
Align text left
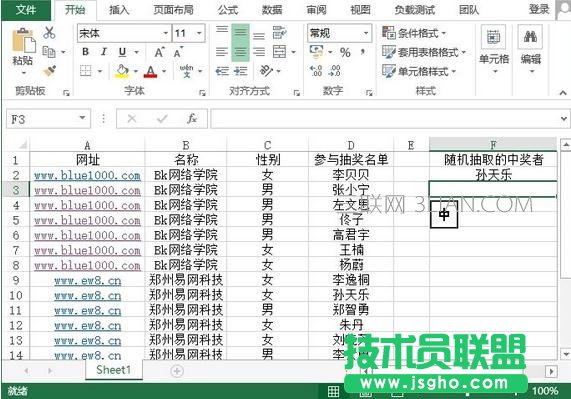pos(222,52)
